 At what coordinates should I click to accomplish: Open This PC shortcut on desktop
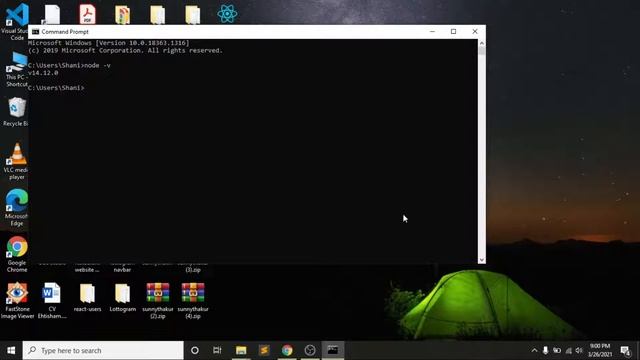[x=16, y=69]
